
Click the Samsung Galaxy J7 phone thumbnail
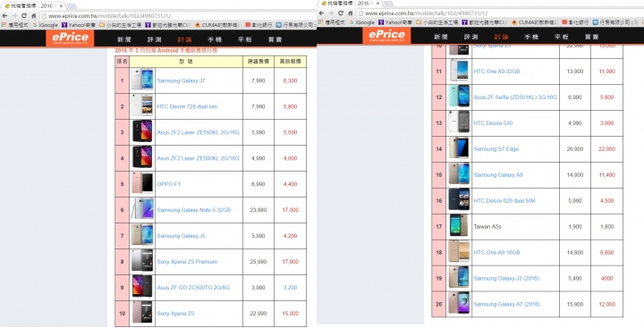click(142, 80)
